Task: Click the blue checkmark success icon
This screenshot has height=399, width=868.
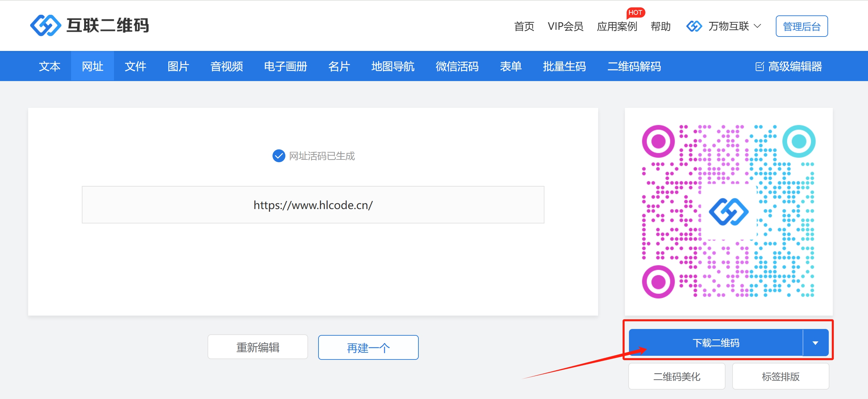Action: click(x=279, y=156)
